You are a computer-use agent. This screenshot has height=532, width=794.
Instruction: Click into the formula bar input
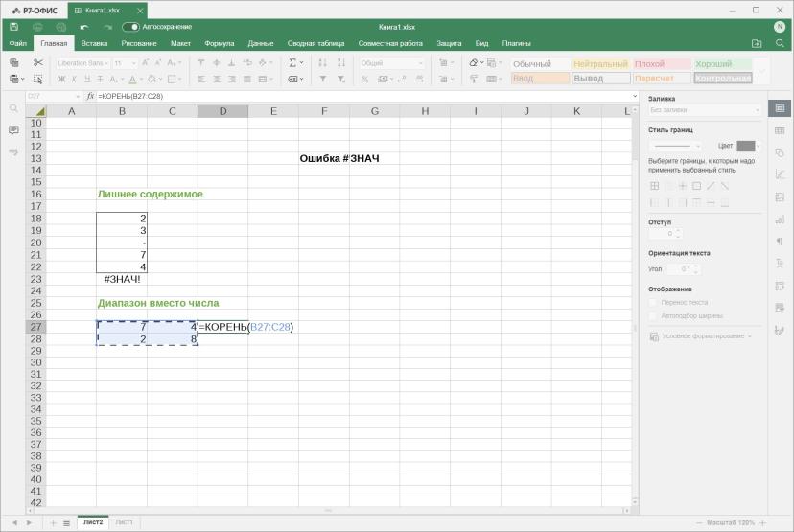pyautogui.click(x=362, y=96)
